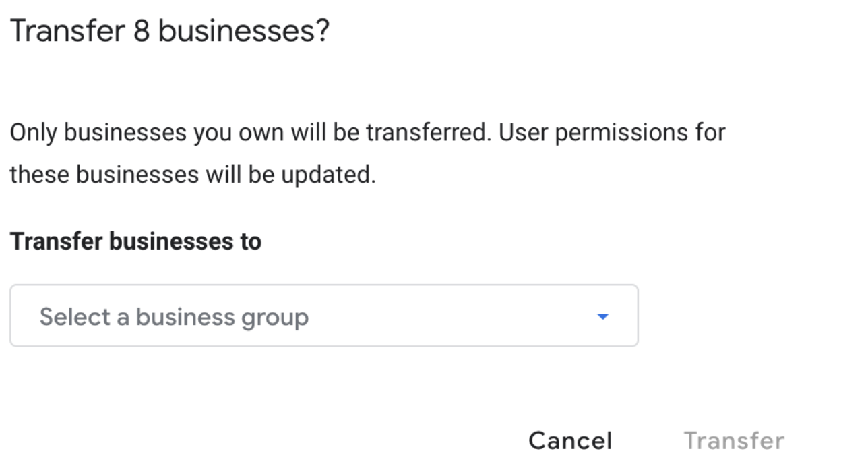Confirm with the Transfer button
This screenshot has width=868, height=468.
734,441
